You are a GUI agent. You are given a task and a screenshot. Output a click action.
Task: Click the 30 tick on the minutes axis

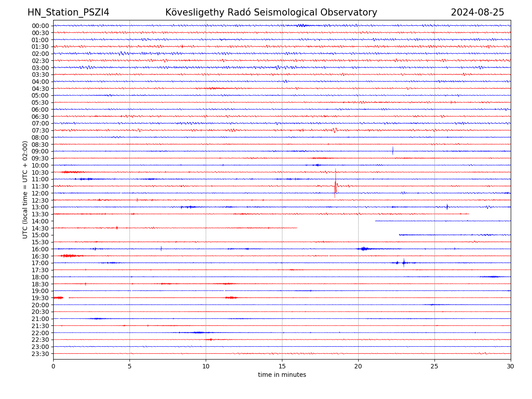click(x=510, y=366)
